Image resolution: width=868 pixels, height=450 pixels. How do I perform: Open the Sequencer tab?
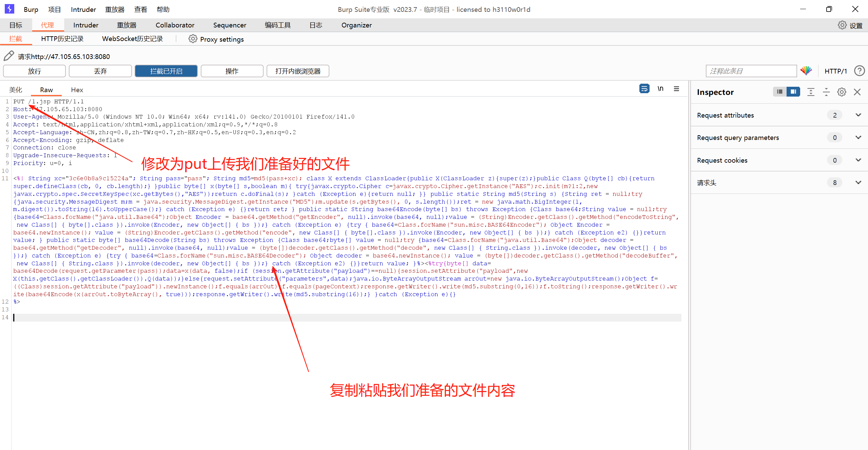click(x=230, y=25)
